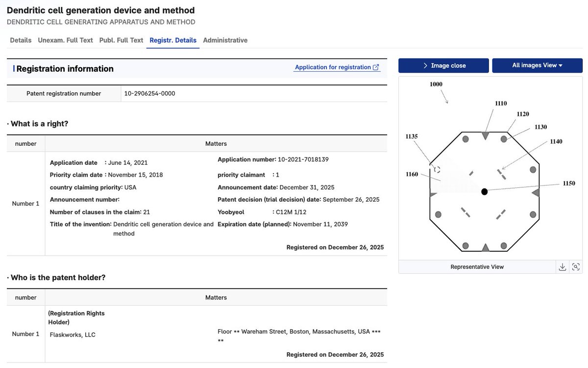
Task: Click the Representative View label
Action: (477, 267)
